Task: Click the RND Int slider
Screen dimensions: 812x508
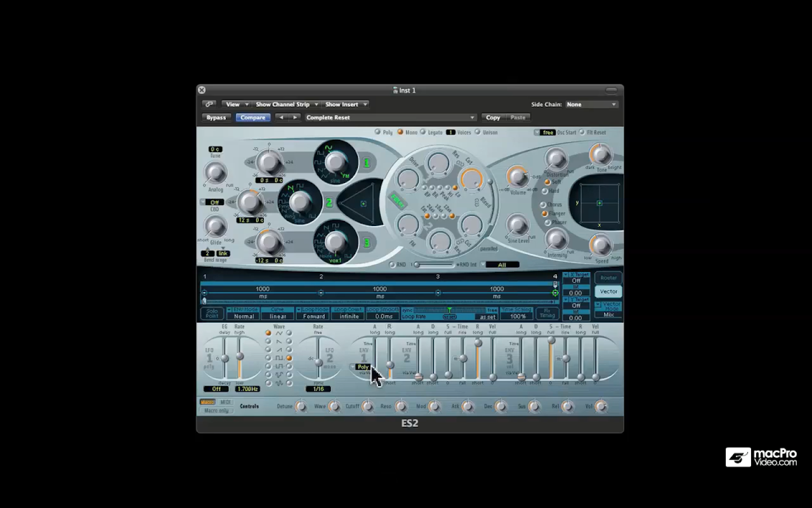Action: coord(435,265)
